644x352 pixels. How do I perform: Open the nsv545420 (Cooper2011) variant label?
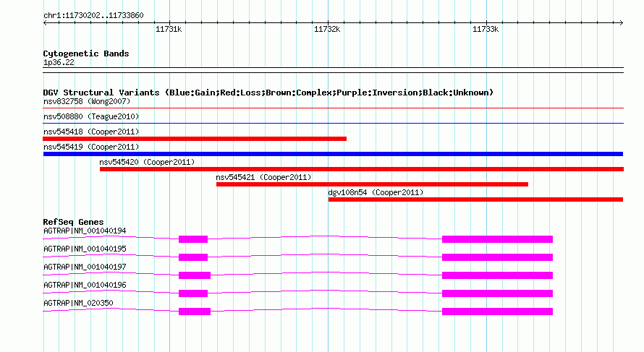[x=147, y=162]
